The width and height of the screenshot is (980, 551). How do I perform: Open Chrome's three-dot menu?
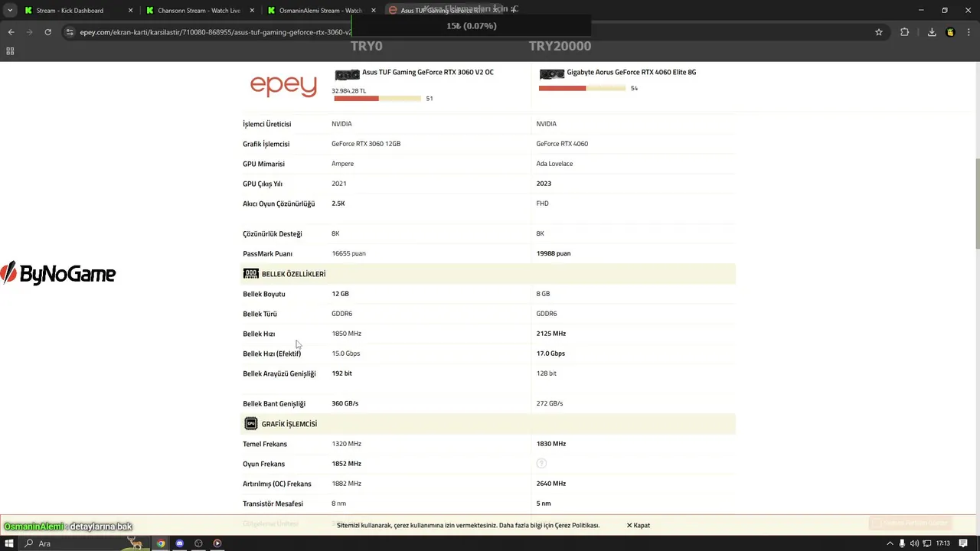[x=969, y=32]
